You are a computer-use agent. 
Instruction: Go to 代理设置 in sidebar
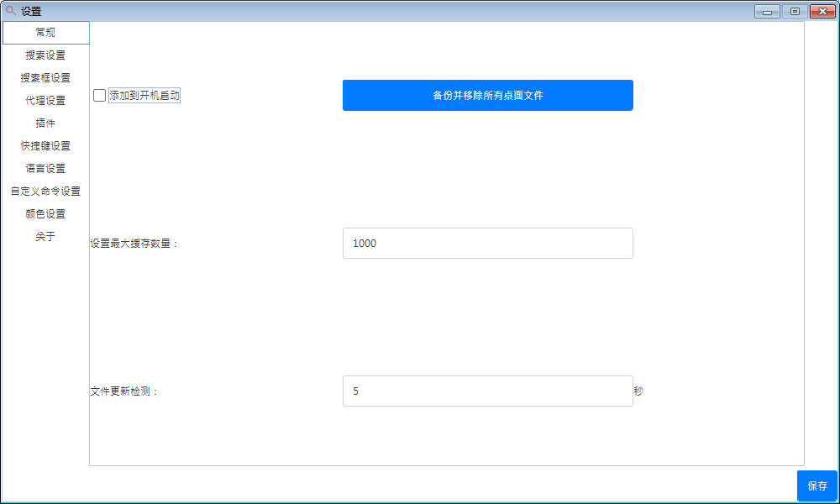(45, 101)
